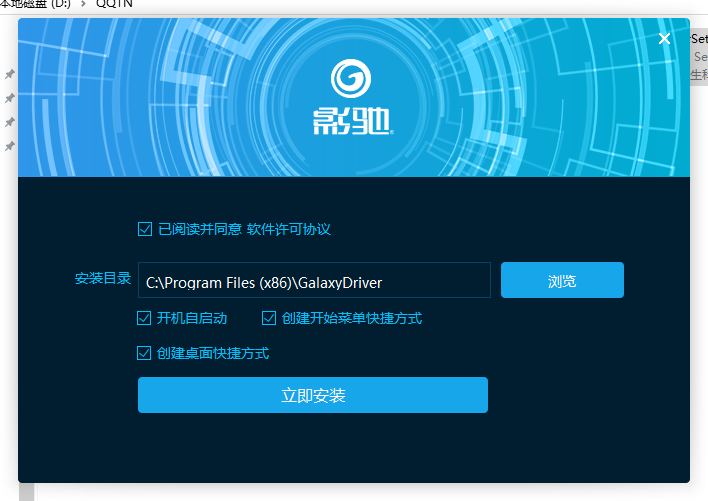Click the install directory path field

[314, 280]
